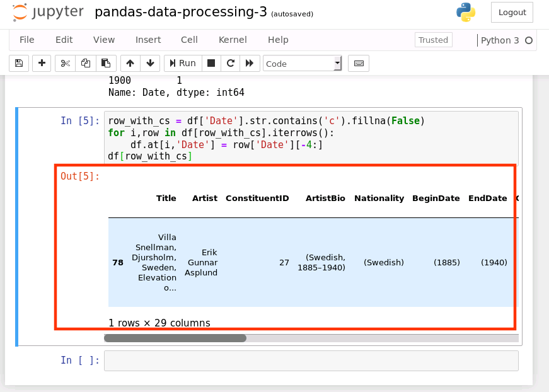Interrupt the kernel with stop icon
The image size is (549, 392).
point(211,64)
